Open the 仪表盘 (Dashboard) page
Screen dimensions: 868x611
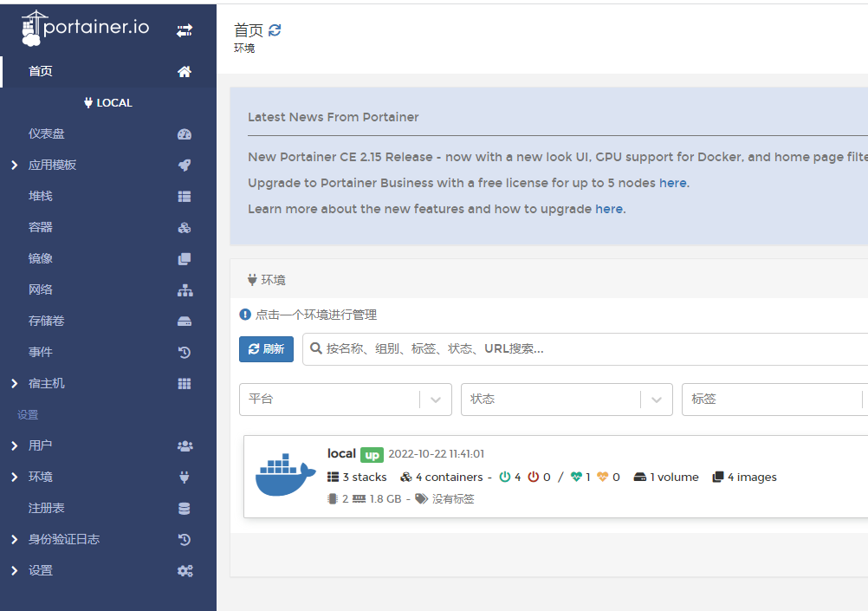click(x=45, y=133)
